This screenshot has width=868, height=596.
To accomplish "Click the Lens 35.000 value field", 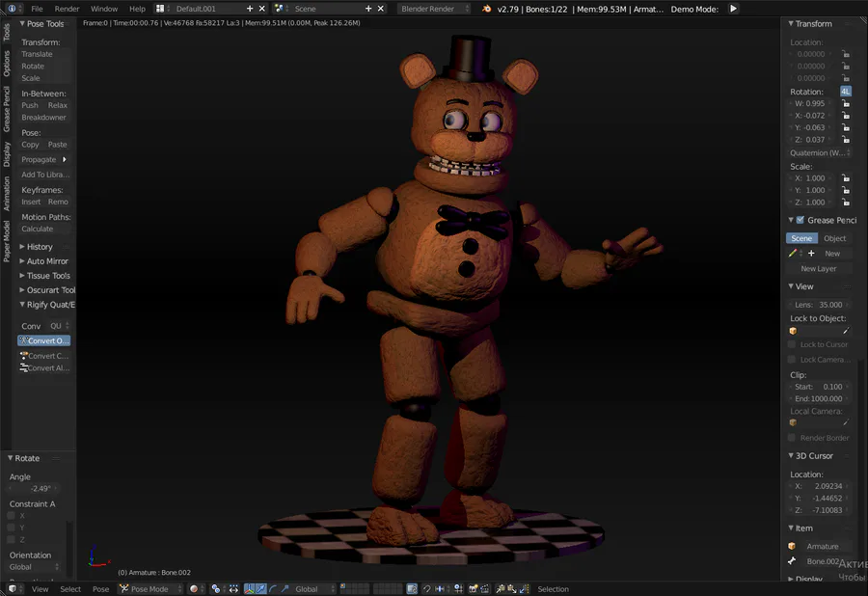I will (819, 305).
